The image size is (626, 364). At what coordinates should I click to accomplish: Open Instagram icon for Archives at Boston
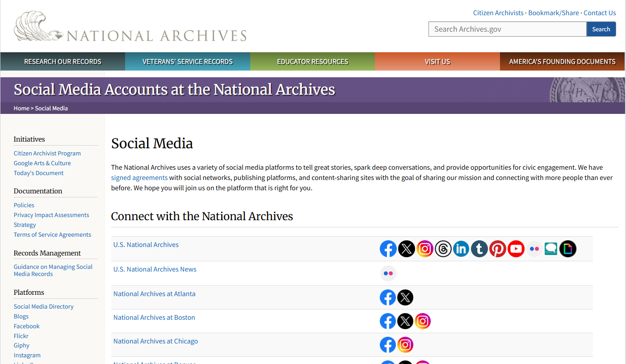[423, 321]
